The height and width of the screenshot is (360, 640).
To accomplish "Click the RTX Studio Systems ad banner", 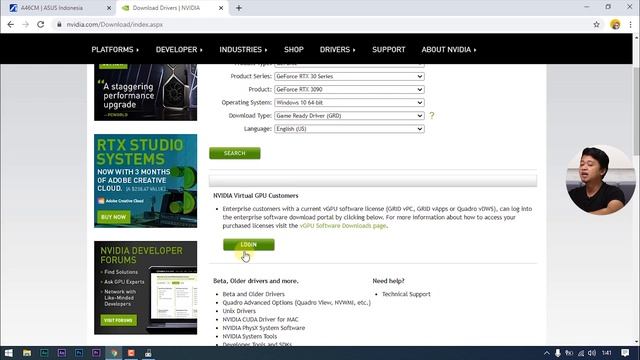I will click(x=145, y=181).
